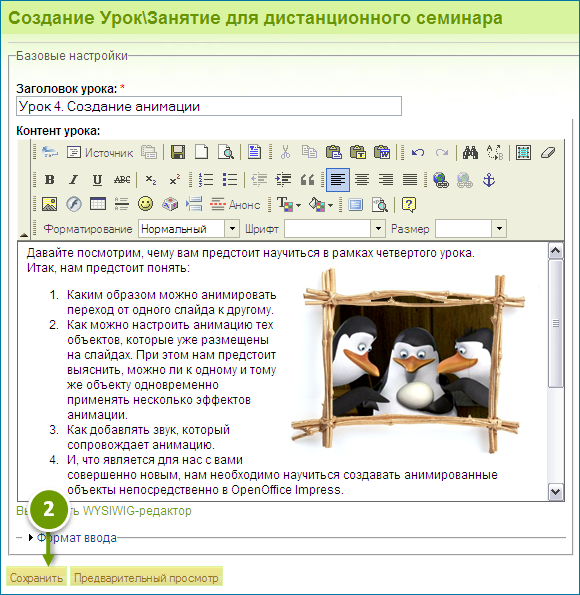Click the Анонс teaser break button
Viewport: 580px width, 595px height.
pos(235,205)
